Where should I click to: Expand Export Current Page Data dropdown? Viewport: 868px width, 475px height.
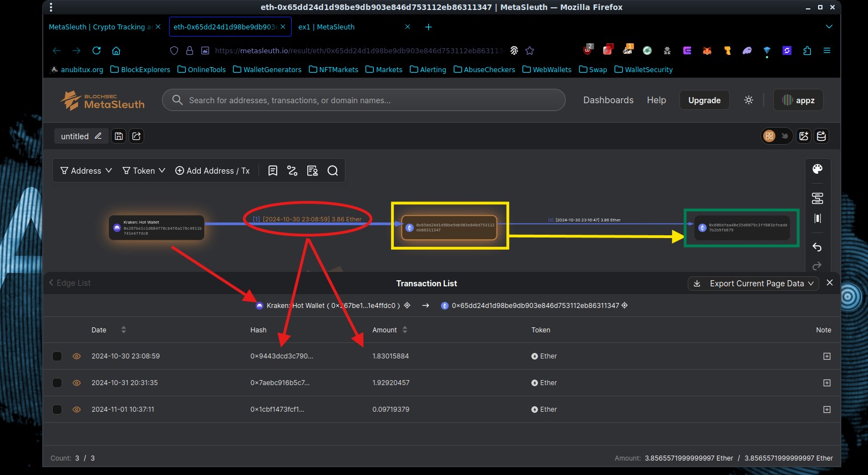coord(753,283)
